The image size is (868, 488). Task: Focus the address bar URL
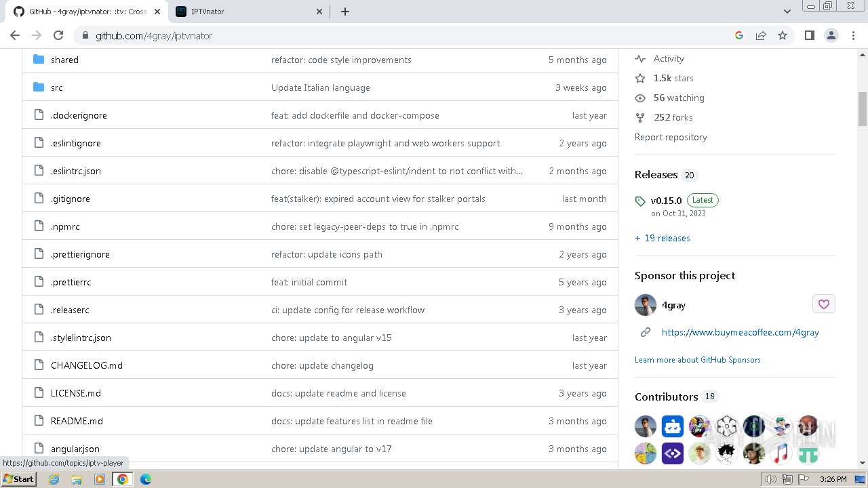[x=154, y=35]
